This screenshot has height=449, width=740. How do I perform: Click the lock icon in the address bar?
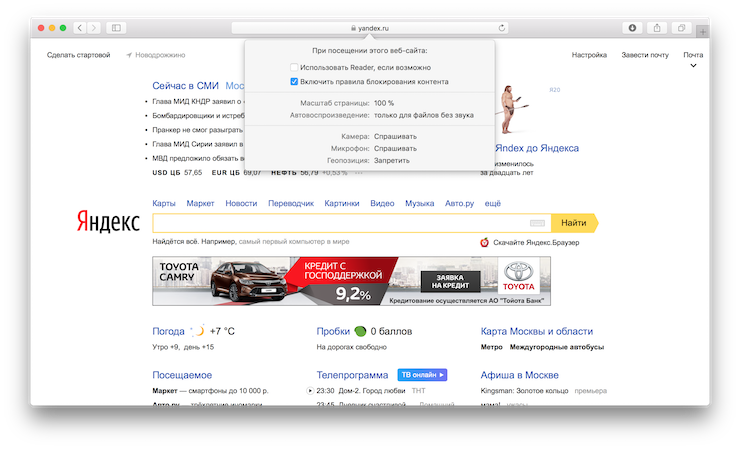[353, 28]
